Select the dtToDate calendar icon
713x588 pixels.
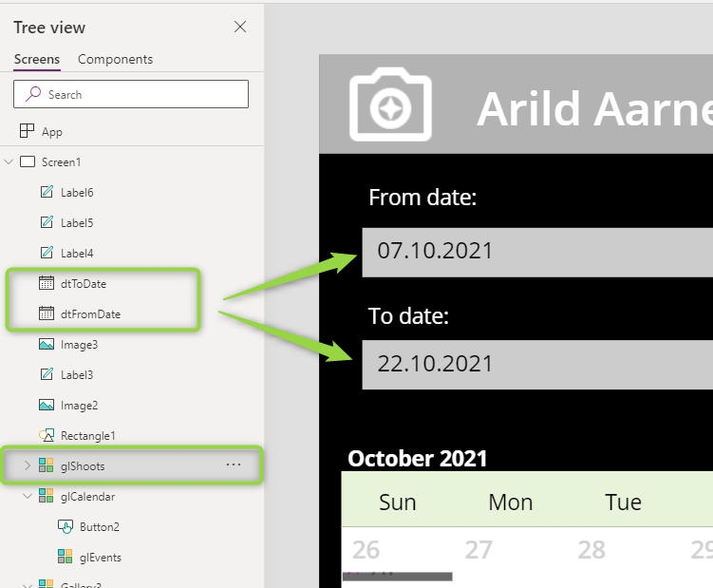(x=47, y=283)
